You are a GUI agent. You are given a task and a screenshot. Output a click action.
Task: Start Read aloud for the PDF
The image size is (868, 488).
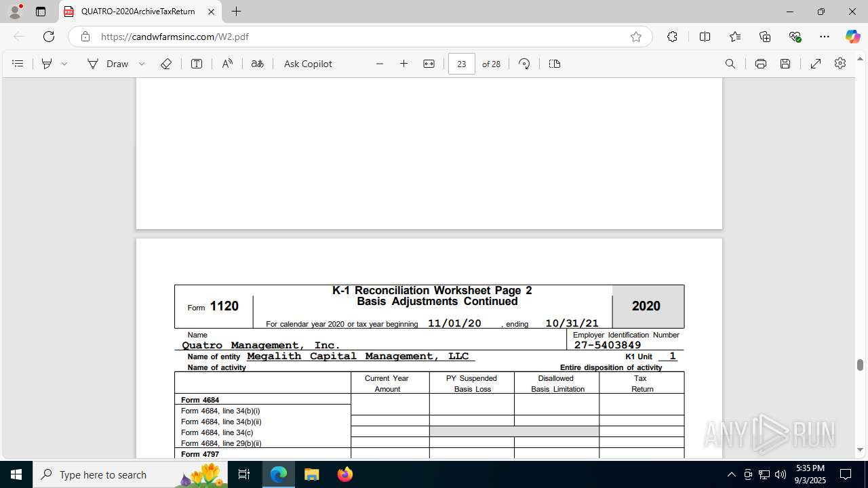click(x=227, y=64)
